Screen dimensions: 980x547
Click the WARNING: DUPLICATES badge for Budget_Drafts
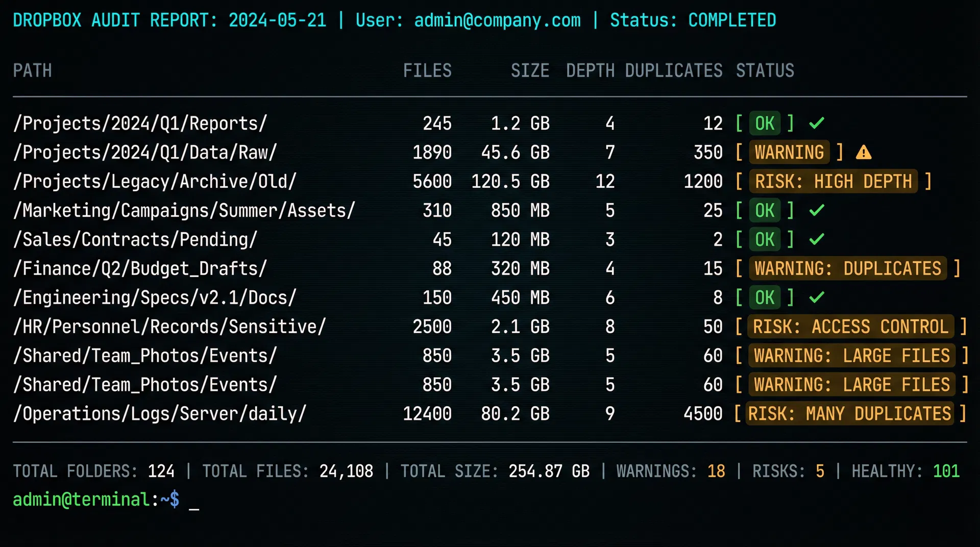pyautogui.click(x=848, y=268)
